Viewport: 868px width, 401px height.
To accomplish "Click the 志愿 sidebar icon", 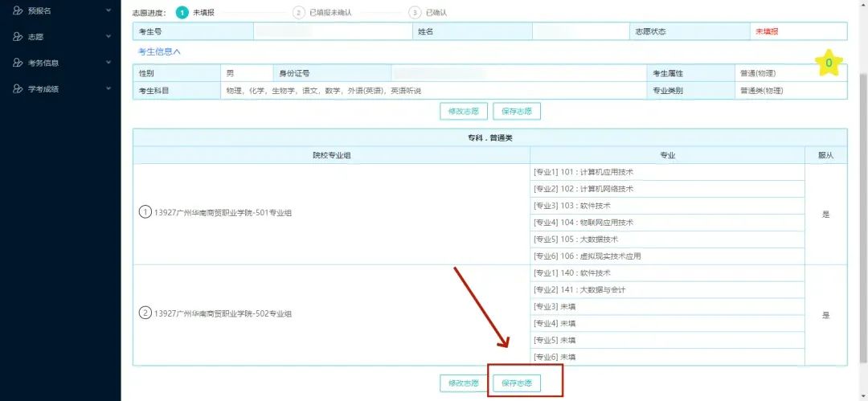I will tap(18, 37).
